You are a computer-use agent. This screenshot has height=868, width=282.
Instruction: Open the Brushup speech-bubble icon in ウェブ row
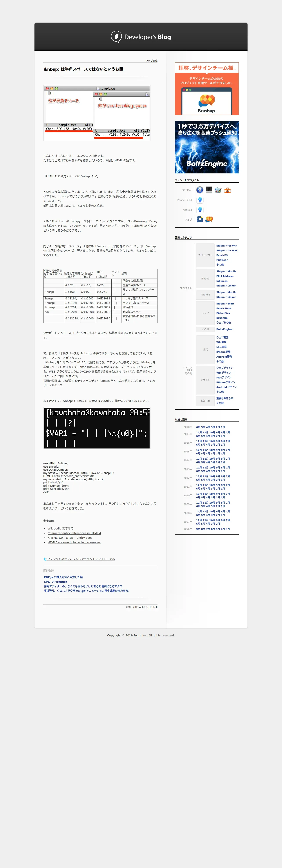[x=209, y=219]
